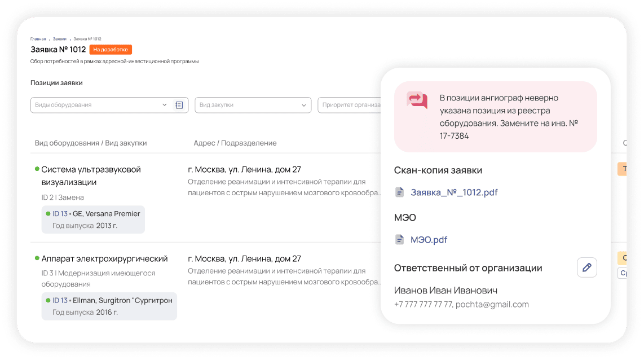The image size is (644, 360).
Task: Click the Вид оборудования / Вид закупки column header
Action: coord(91,143)
